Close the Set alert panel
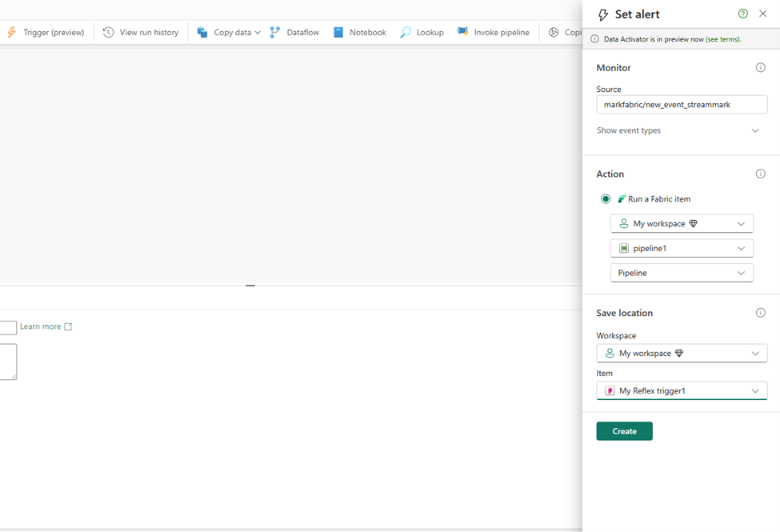 tap(763, 14)
